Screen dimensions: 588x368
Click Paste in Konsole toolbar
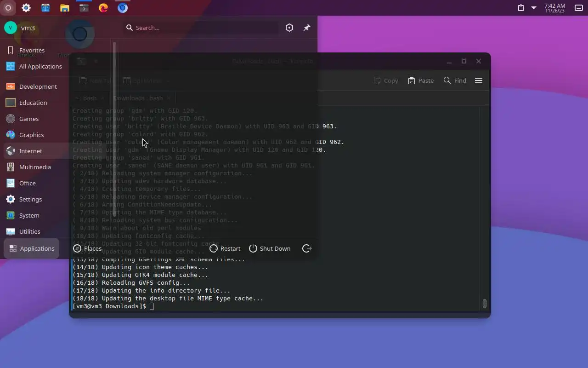pos(420,80)
